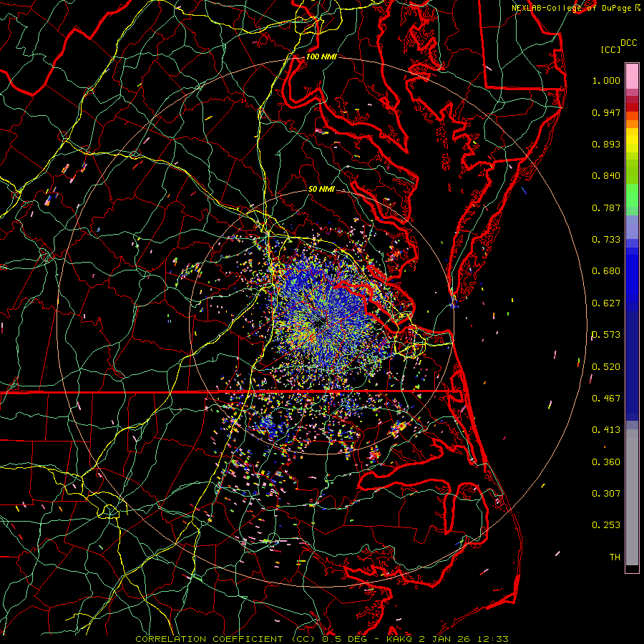Click the 0.787 legend value
644x644 pixels.
(606, 208)
